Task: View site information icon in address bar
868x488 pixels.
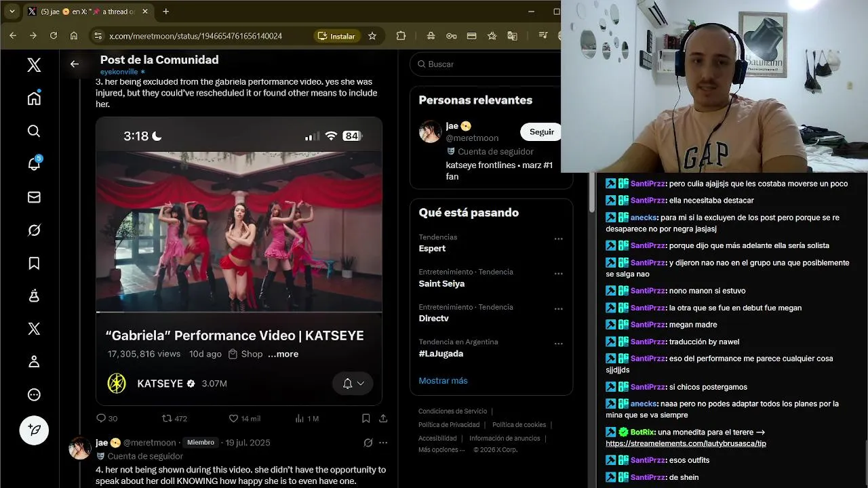Action: [x=98, y=36]
